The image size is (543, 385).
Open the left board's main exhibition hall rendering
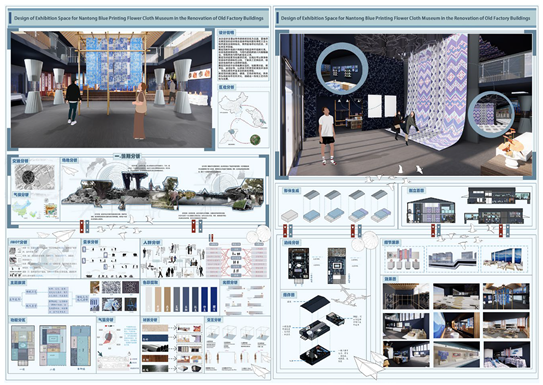point(111,89)
